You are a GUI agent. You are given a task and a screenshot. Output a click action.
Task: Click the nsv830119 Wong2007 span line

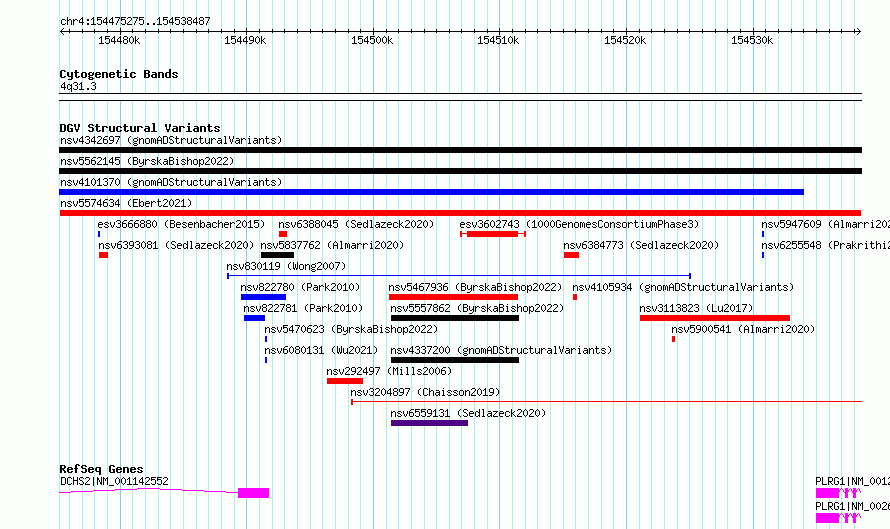pyautogui.click(x=459, y=276)
